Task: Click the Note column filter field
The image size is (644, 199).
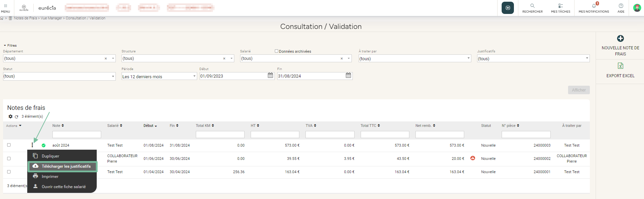Action: [x=77, y=135]
